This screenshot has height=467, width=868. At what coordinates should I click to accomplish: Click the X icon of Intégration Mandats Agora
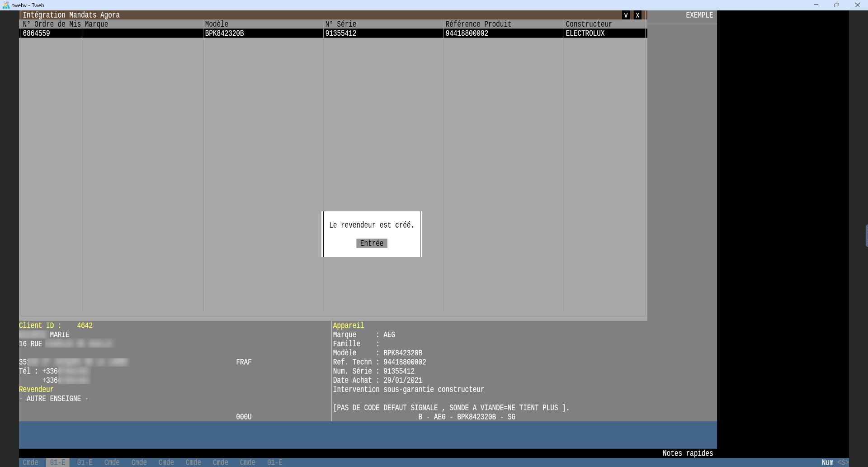point(637,15)
